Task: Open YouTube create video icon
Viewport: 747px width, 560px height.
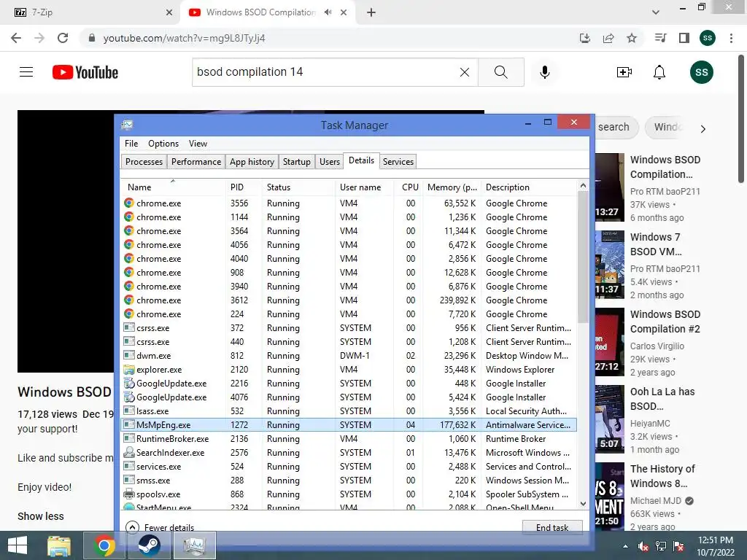Action: 624,72
